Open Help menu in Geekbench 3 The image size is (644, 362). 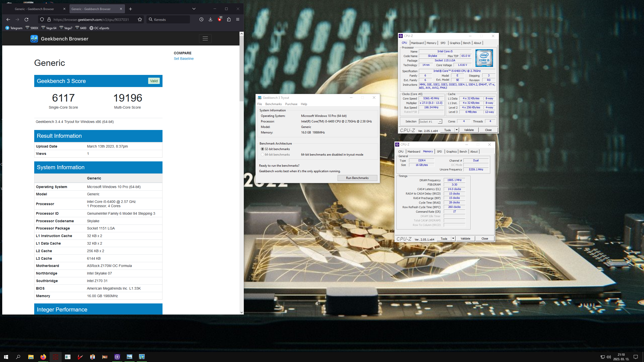click(x=304, y=104)
